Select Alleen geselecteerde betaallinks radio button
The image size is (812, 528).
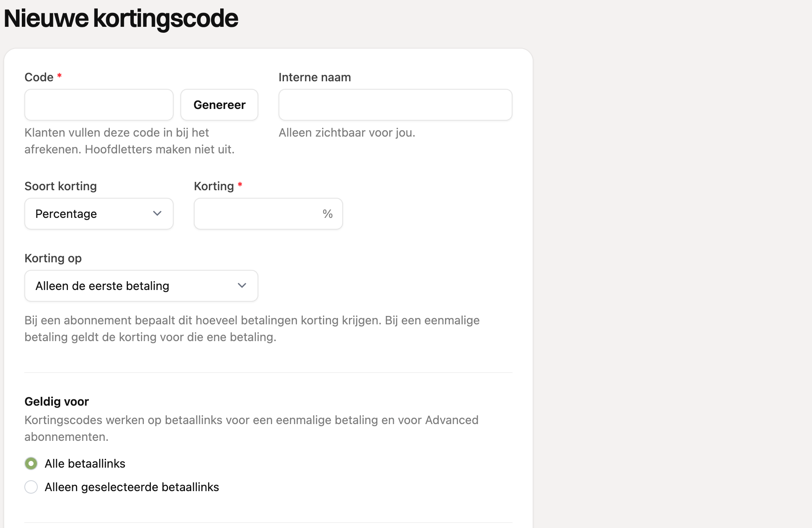31,487
